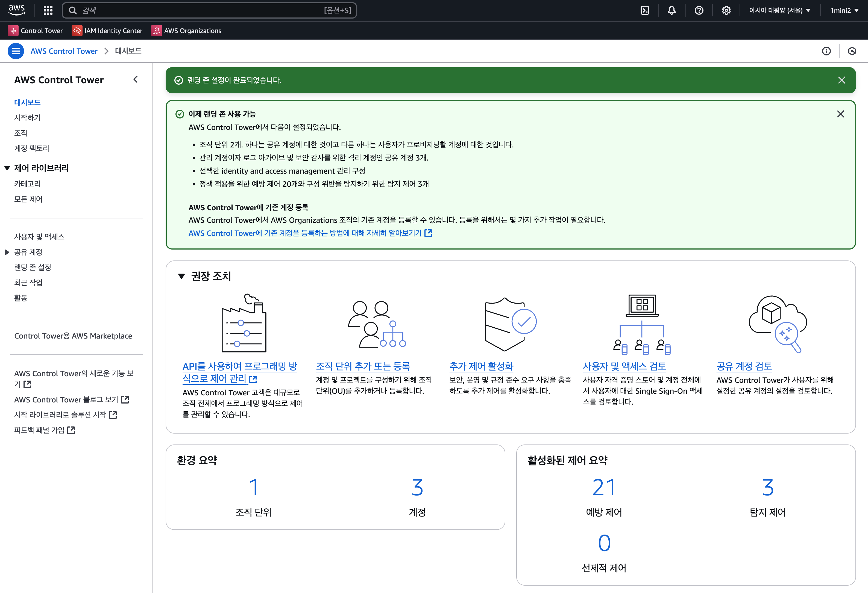Open the Asia Pacific (Seoul) region dropdown
The width and height of the screenshot is (868, 593).
tap(779, 10)
